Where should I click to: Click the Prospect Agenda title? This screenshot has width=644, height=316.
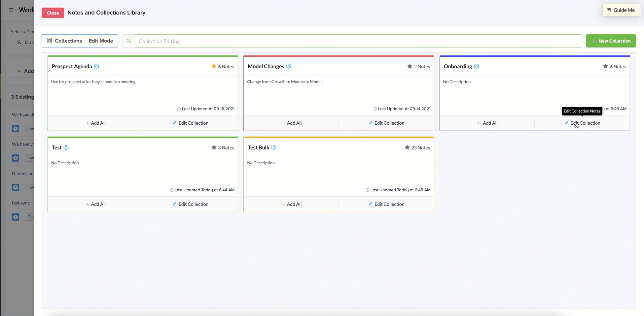click(x=72, y=66)
